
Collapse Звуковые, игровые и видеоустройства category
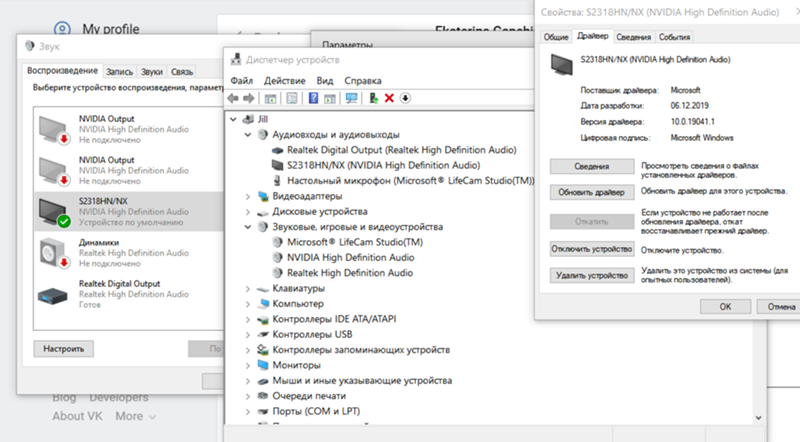pyautogui.click(x=248, y=227)
